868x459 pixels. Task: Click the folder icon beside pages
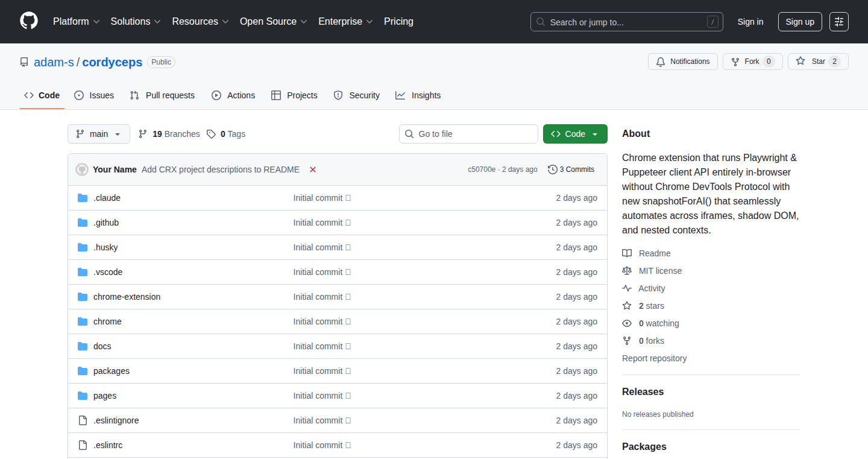pyautogui.click(x=83, y=396)
